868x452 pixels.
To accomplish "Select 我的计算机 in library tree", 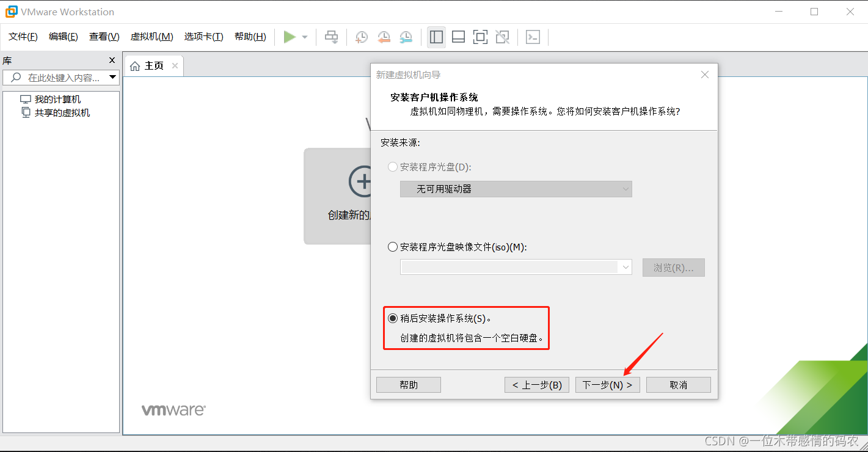I will point(57,100).
